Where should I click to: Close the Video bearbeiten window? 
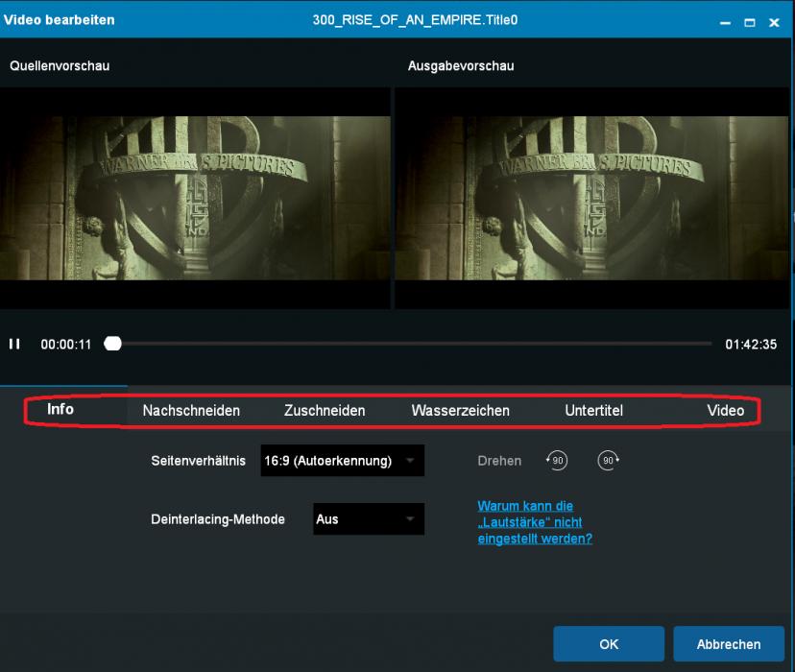[774, 22]
